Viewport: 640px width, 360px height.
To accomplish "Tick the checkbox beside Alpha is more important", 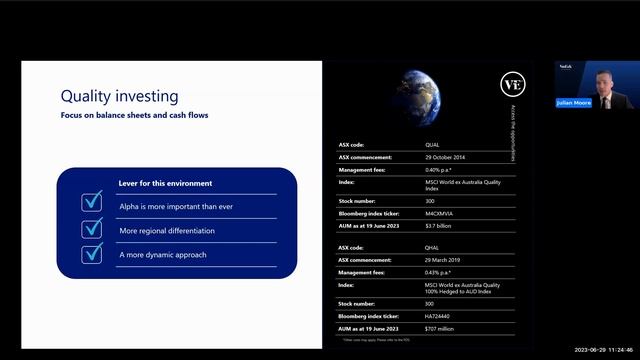I will (x=92, y=201).
